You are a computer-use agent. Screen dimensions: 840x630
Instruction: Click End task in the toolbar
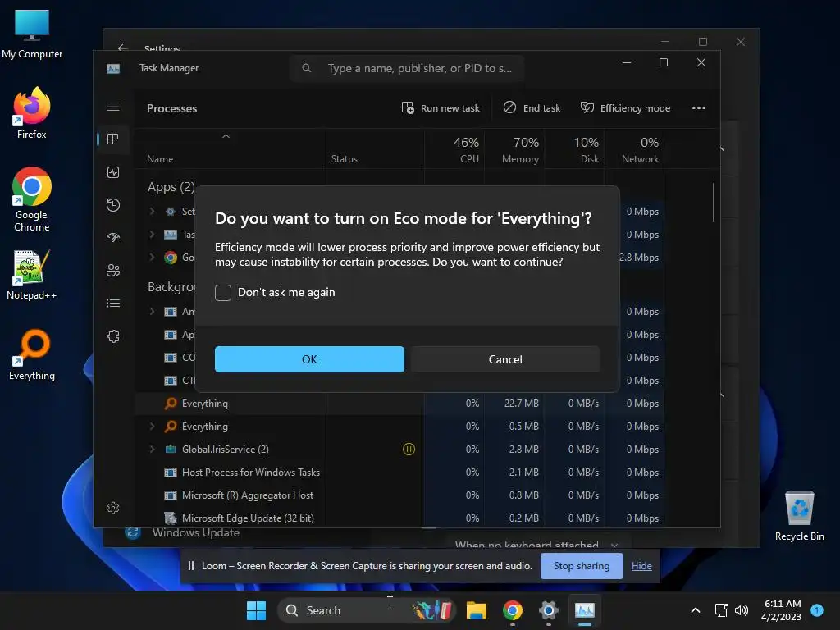[532, 107]
